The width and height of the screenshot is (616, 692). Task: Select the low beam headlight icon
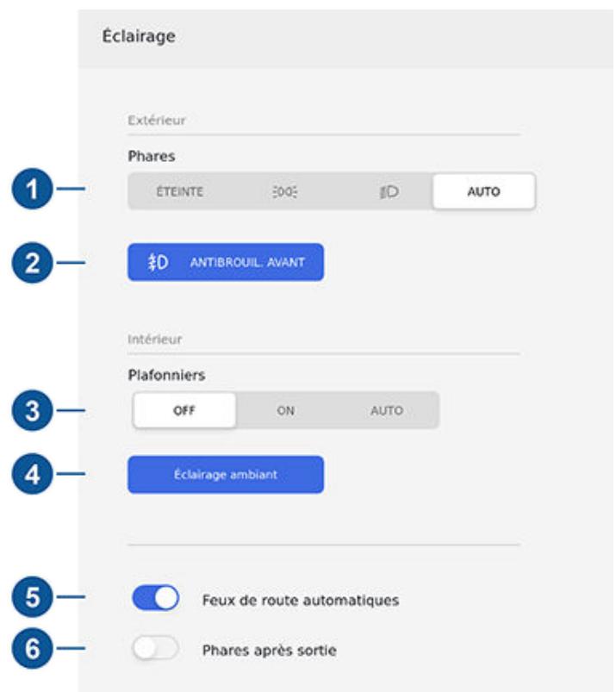point(389,192)
